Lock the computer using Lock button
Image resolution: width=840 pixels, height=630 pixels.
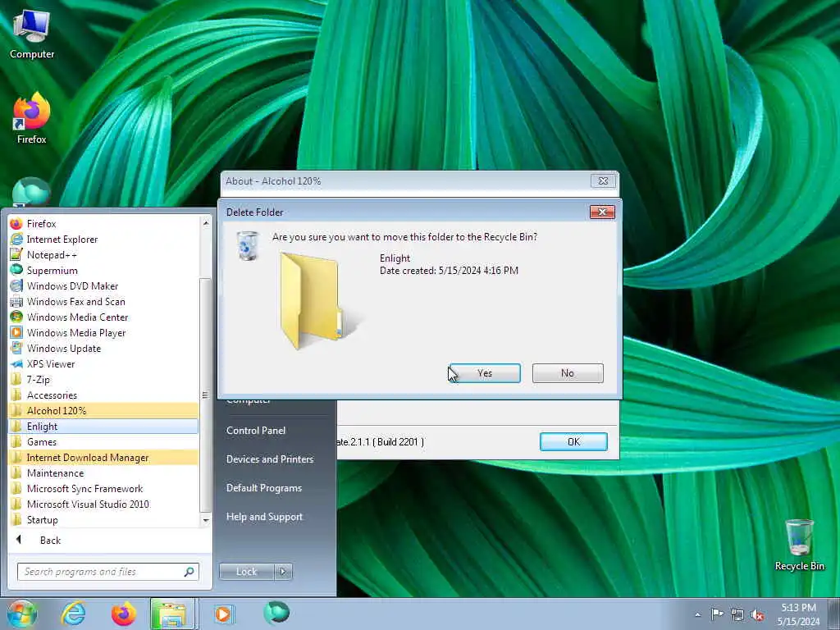(x=247, y=572)
